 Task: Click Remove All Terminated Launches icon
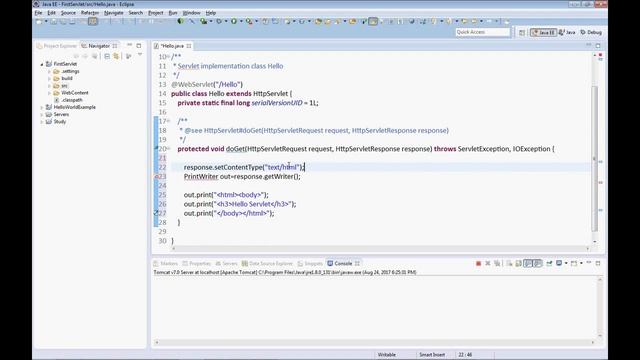[x=497, y=264]
